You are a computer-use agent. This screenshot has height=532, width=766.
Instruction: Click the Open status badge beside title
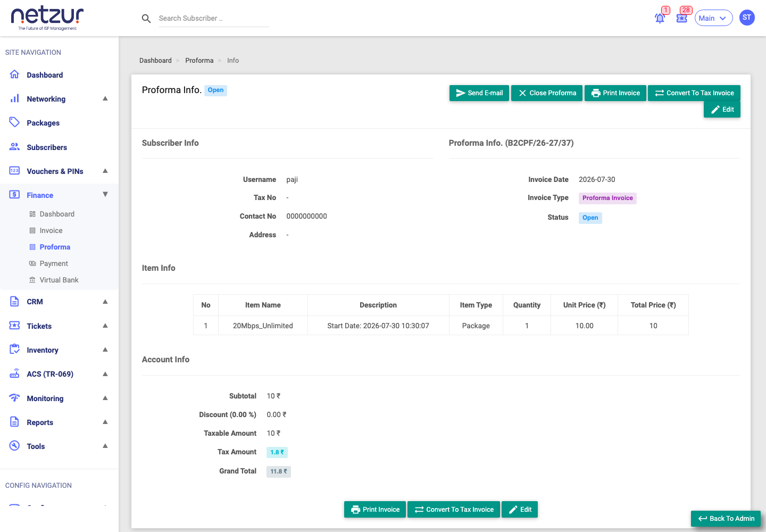pos(215,90)
